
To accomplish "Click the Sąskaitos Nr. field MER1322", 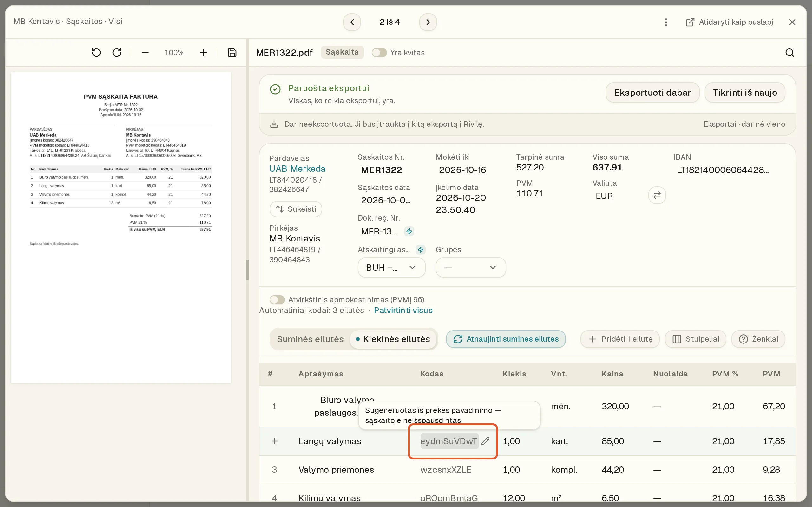I will pyautogui.click(x=381, y=170).
